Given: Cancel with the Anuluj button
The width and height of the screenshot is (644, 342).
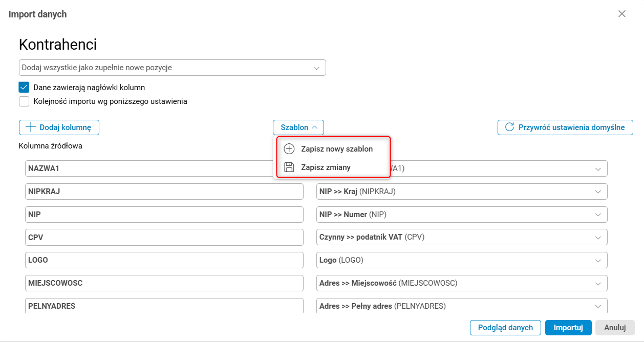Looking at the screenshot, I should click(x=615, y=328).
